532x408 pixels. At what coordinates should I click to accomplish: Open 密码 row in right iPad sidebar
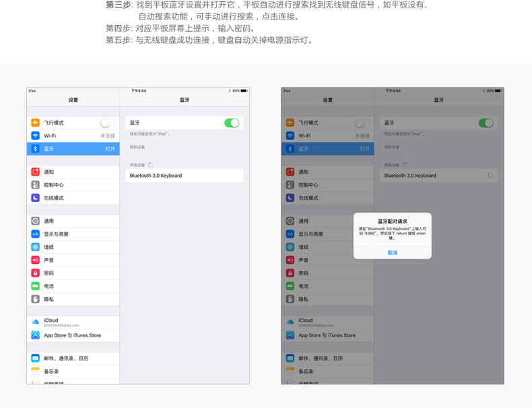point(328,273)
